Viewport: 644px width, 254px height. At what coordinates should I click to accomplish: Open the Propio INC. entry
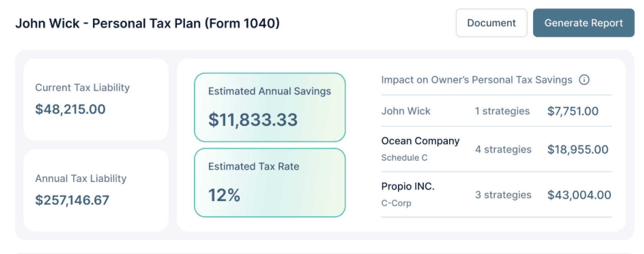[408, 186]
